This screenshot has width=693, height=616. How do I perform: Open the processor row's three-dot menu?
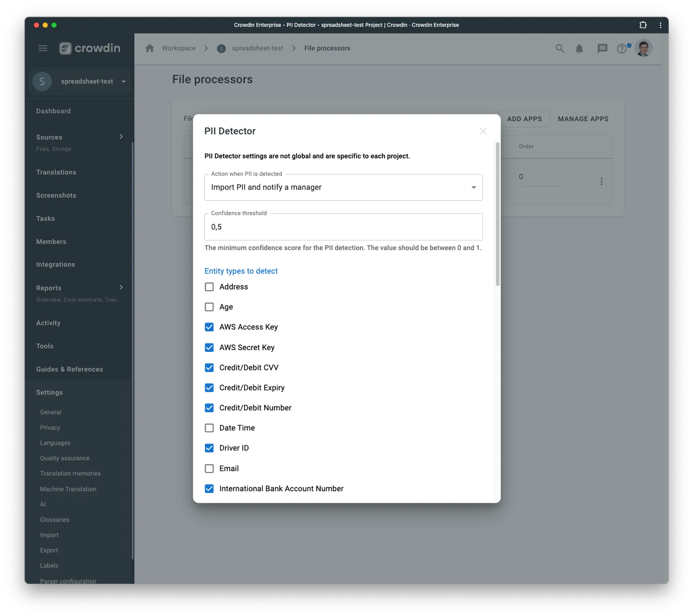[601, 181]
